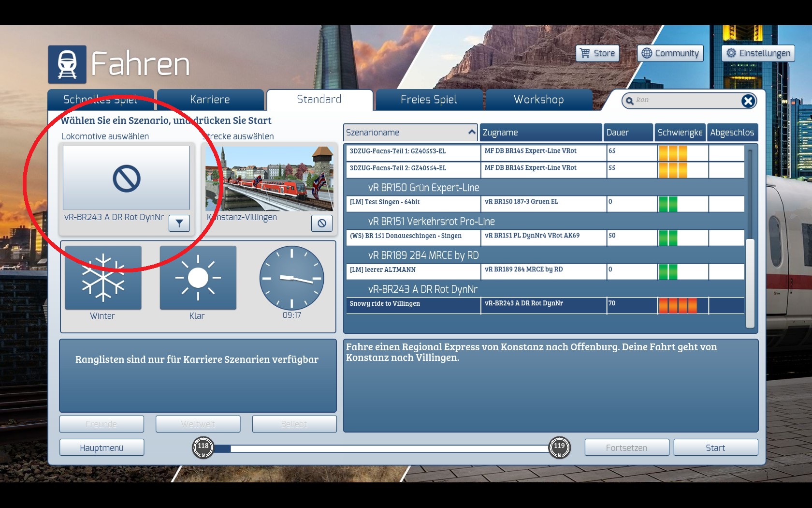Switch to the Karriere tab
Image resolution: width=812 pixels, height=508 pixels.
[x=210, y=100]
